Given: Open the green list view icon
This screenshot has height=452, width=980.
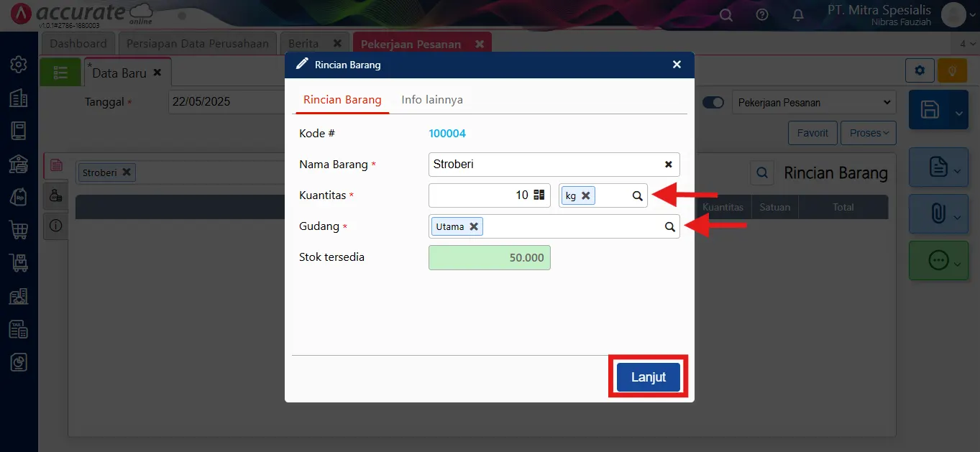Looking at the screenshot, I should click(x=60, y=73).
